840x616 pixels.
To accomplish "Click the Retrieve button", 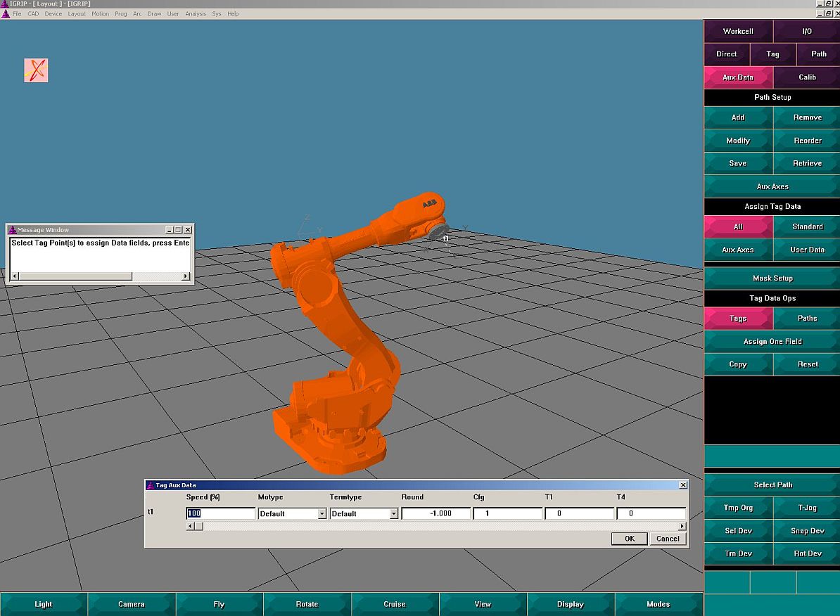I will 807,163.
